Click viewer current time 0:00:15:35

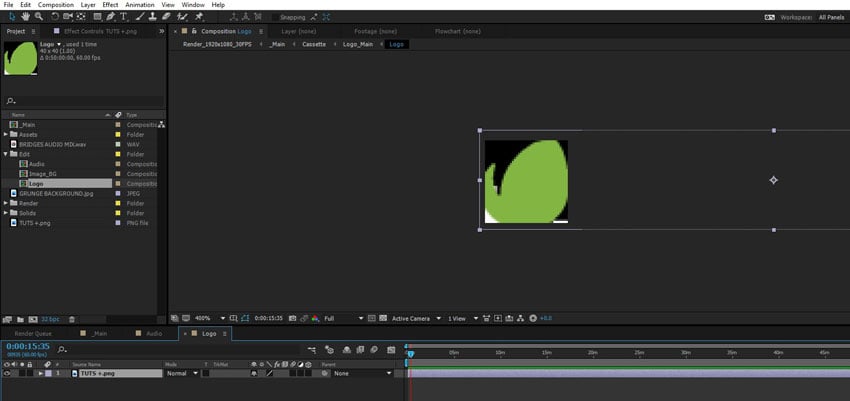pyautogui.click(x=268, y=319)
